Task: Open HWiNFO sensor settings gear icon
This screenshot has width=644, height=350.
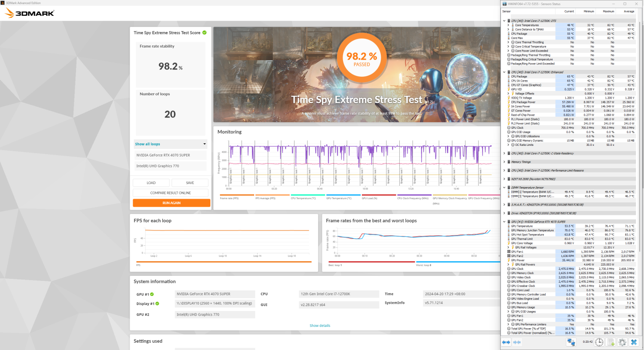Action: (x=622, y=342)
